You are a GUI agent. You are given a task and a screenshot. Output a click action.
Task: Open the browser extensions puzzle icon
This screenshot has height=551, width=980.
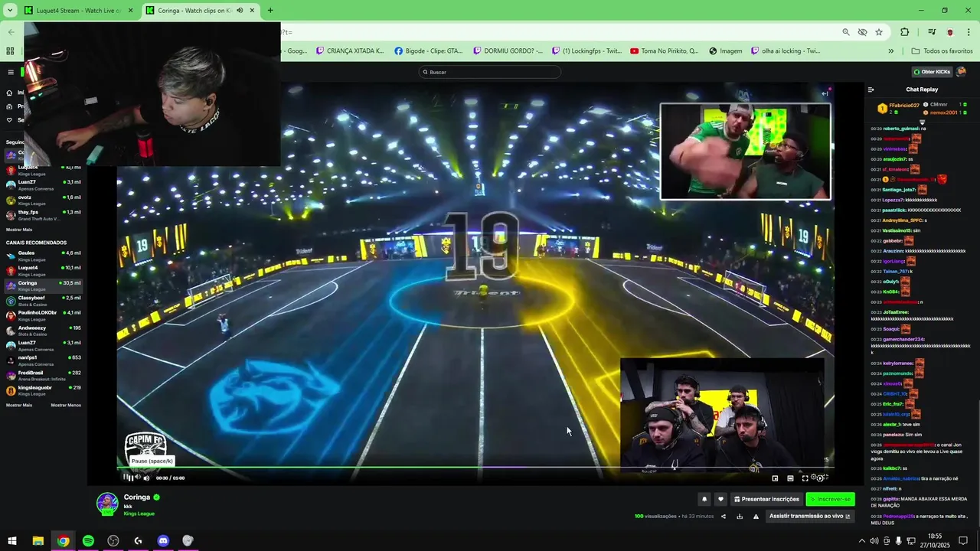[905, 32]
